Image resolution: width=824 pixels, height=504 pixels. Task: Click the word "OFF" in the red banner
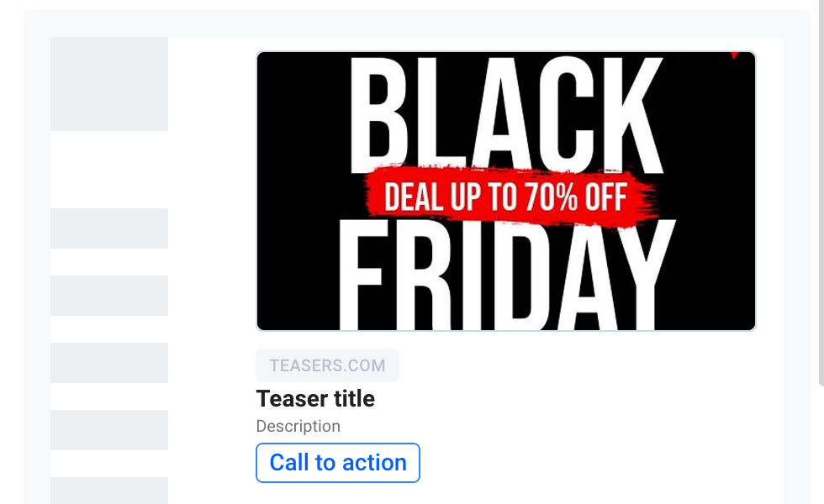pos(605,198)
